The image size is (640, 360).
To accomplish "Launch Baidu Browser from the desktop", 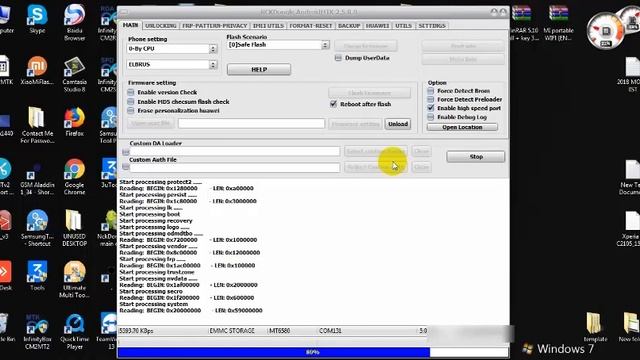I will click(x=74, y=22).
